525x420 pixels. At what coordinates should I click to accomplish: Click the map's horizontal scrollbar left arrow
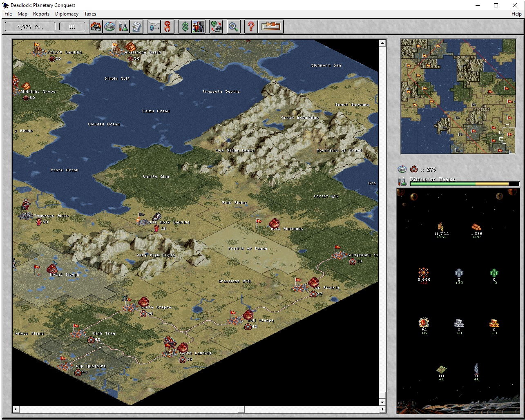tap(16, 409)
